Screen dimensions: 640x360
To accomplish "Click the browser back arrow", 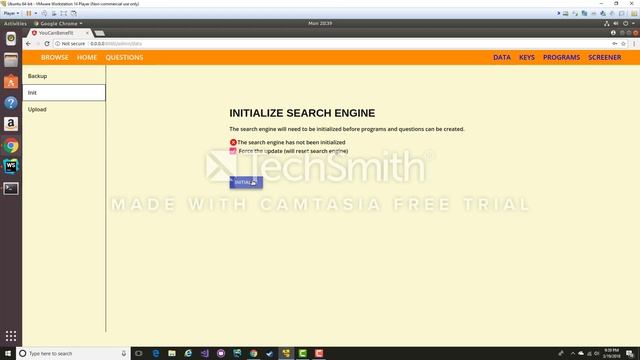I will click(28, 44).
